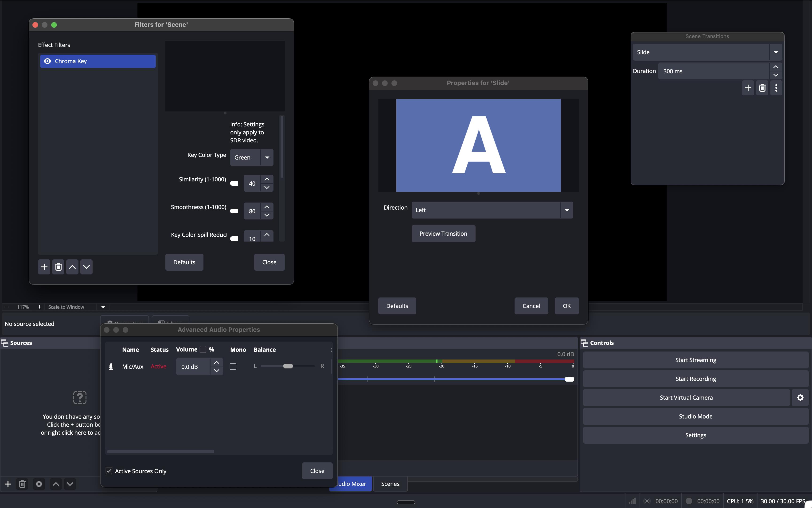Close the Advanced Audio Properties dialog

click(x=317, y=471)
